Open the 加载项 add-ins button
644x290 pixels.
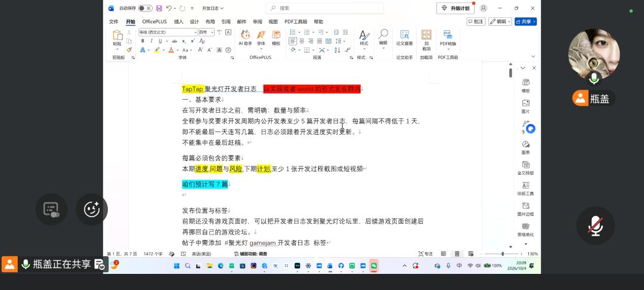[426, 40]
